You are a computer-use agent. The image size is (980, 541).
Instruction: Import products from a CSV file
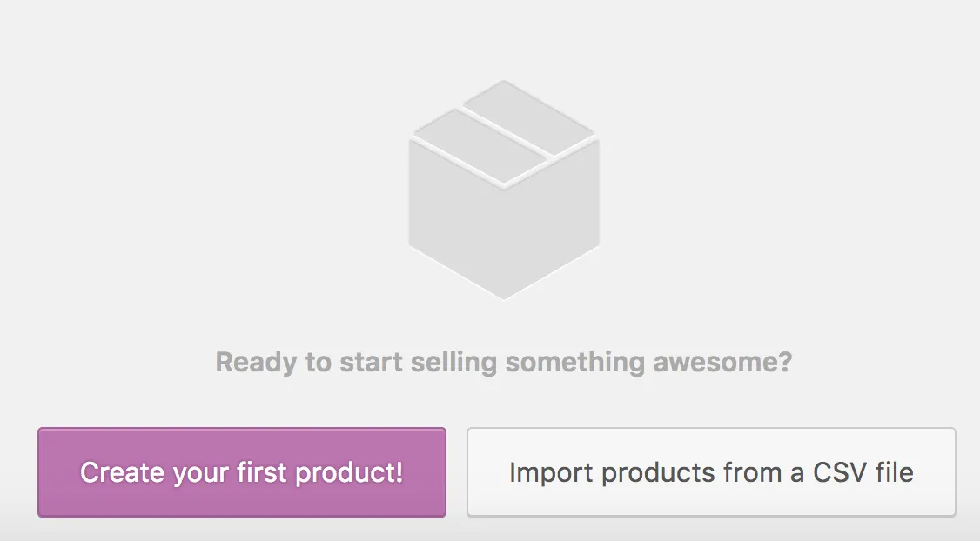click(711, 472)
